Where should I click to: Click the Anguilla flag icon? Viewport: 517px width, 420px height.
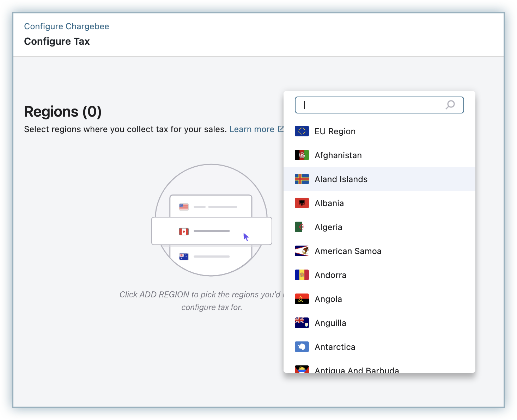(302, 323)
